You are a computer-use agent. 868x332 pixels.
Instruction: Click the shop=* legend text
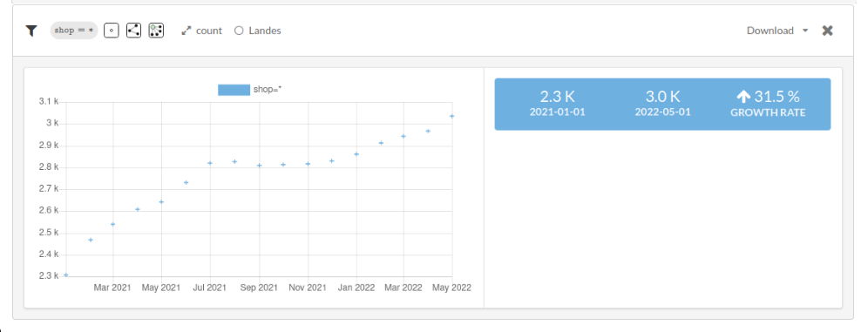(x=268, y=89)
